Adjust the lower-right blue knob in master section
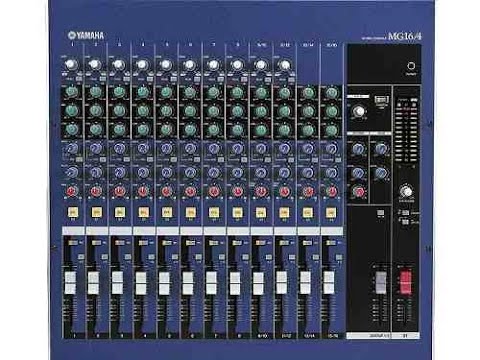480x360 pixels. 381,173
